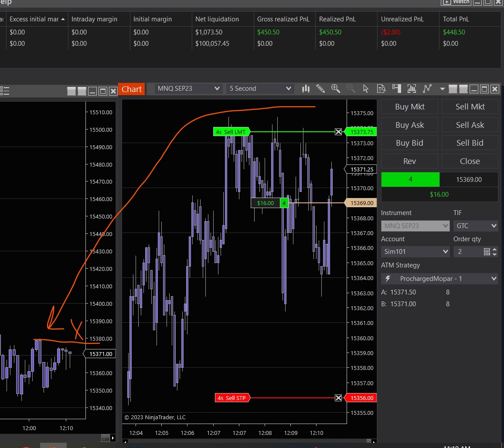Cancel the Sell LMT order with X
504x448 pixels.
[x=338, y=132]
